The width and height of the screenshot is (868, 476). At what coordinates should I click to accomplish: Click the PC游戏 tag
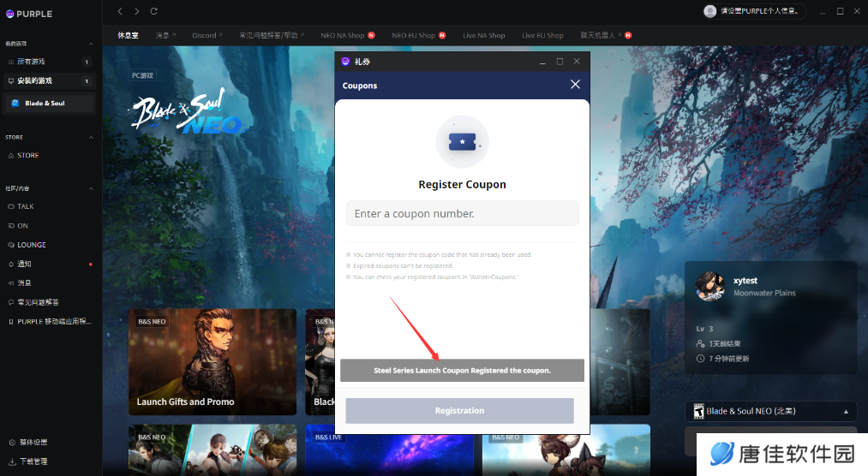[x=143, y=75]
